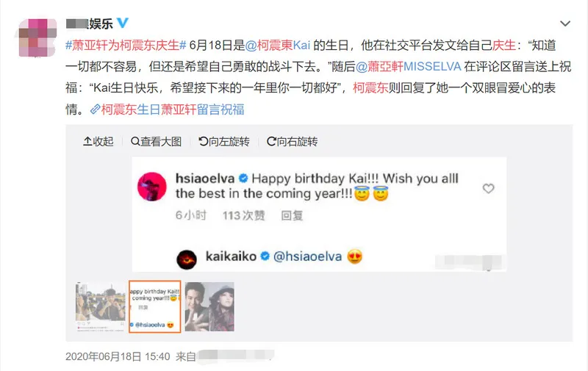This screenshot has width=588, height=371.
Task: Click the blue verified V badge
Action: pyautogui.click(x=123, y=23)
